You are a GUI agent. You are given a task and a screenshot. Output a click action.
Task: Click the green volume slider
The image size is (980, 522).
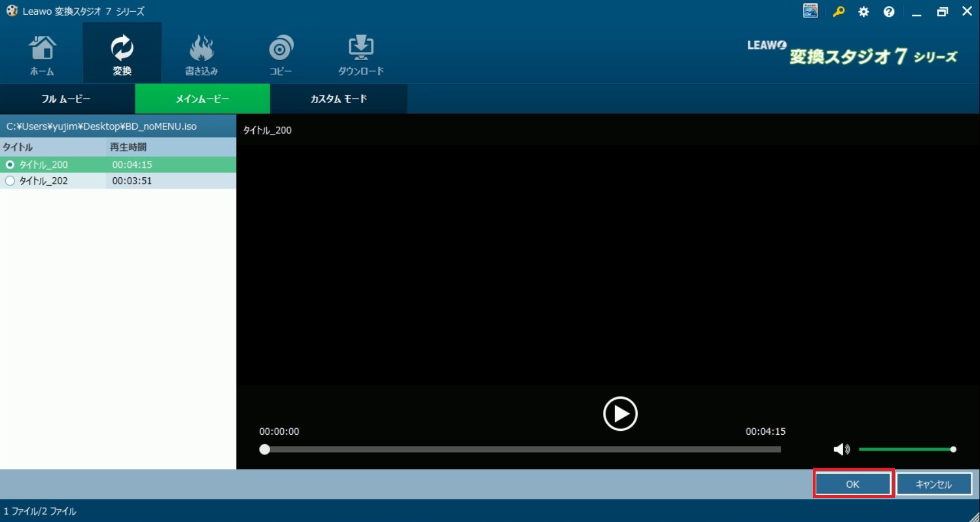click(x=905, y=449)
